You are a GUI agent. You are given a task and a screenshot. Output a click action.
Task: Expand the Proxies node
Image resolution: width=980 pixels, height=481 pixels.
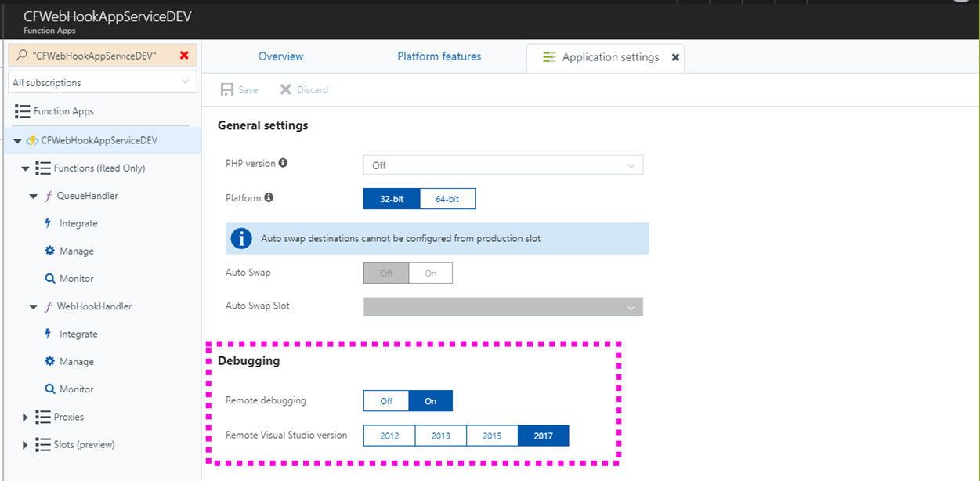(26, 417)
